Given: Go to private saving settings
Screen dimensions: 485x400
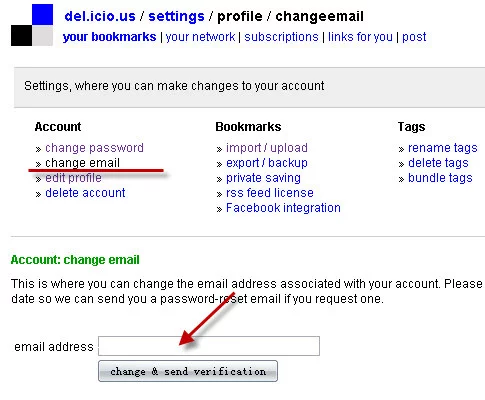Looking at the screenshot, I should coord(263,178).
